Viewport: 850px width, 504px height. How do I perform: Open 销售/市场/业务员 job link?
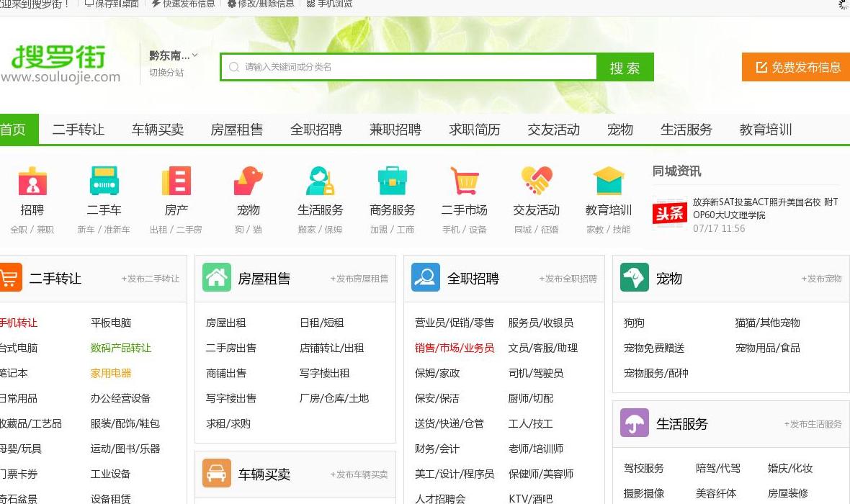coord(455,348)
